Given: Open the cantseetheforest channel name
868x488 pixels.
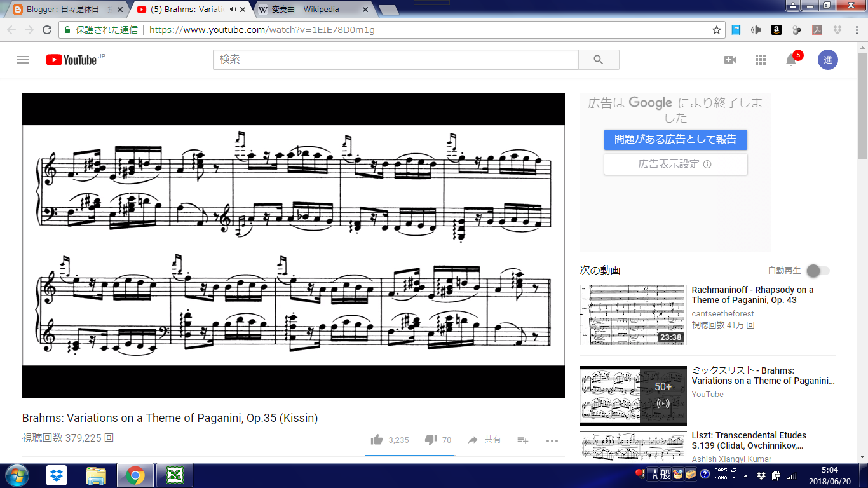Looking at the screenshot, I should (x=723, y=313).
